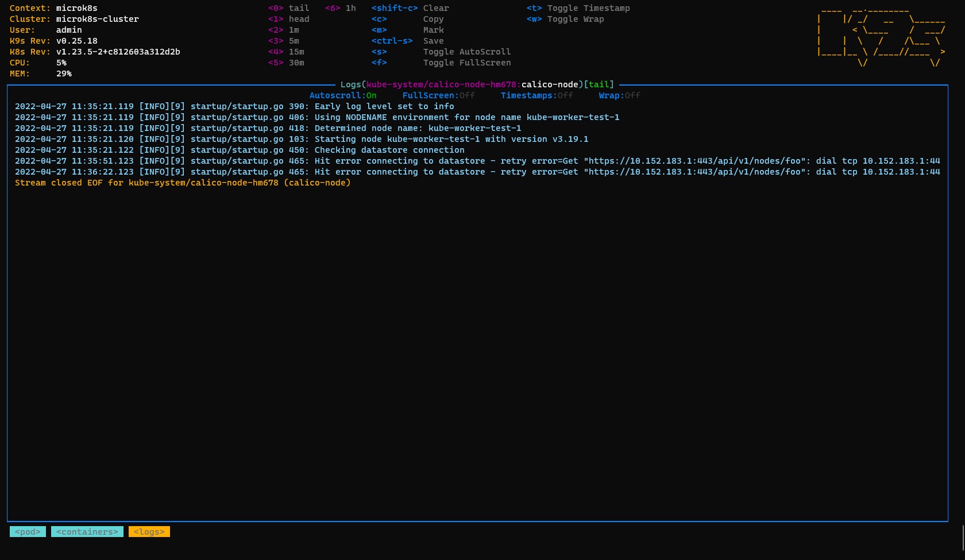Click the <c> Copy command

[408, 19]
